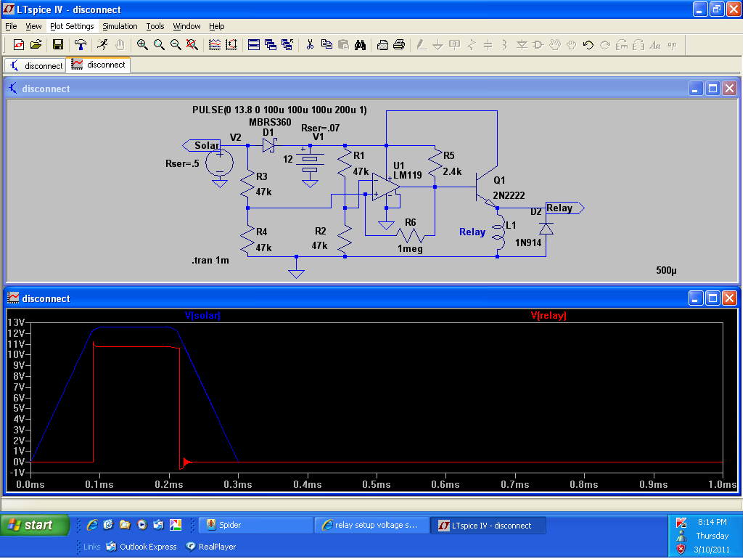Click the V(relay) trace label
The width and height of the screenshot is (756, 559).
[548, 315]
